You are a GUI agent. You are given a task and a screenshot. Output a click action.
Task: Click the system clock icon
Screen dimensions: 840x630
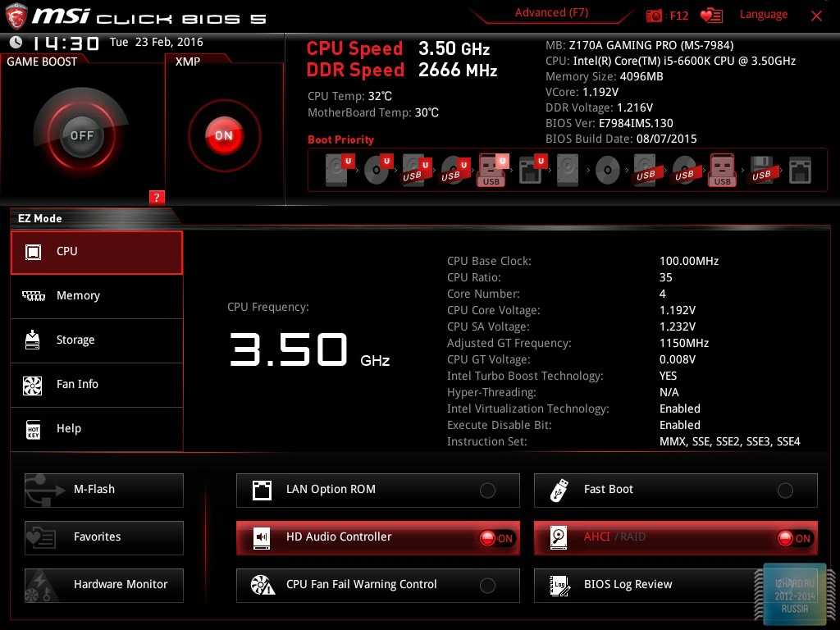[x=16, y=42]
